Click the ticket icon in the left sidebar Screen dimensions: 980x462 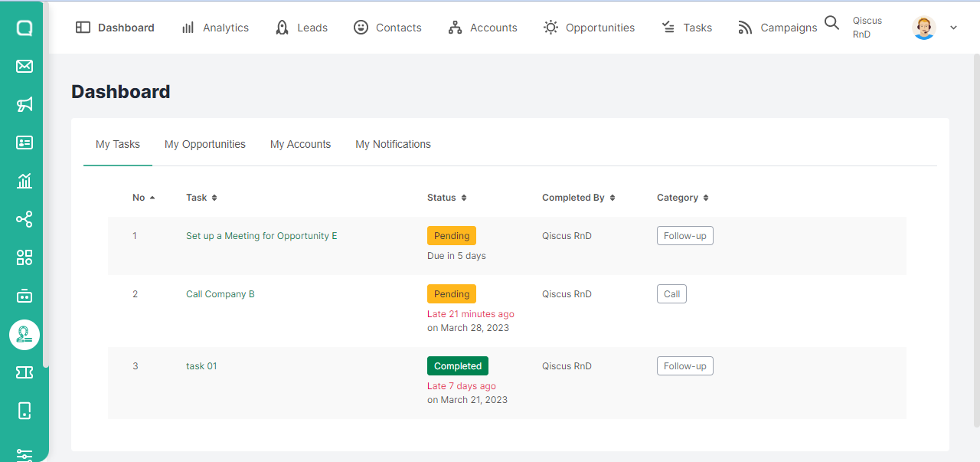[24, 372]
